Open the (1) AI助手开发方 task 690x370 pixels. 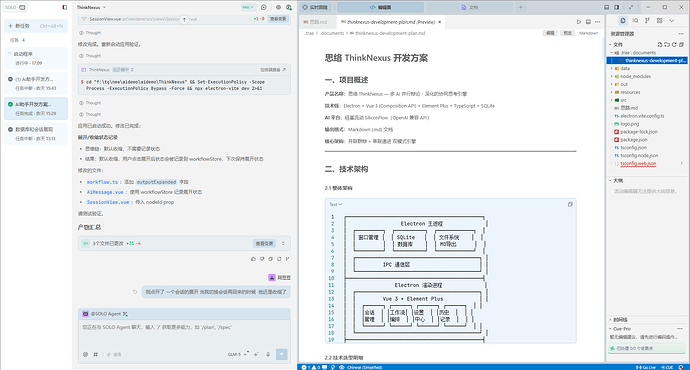coord(36,84)
